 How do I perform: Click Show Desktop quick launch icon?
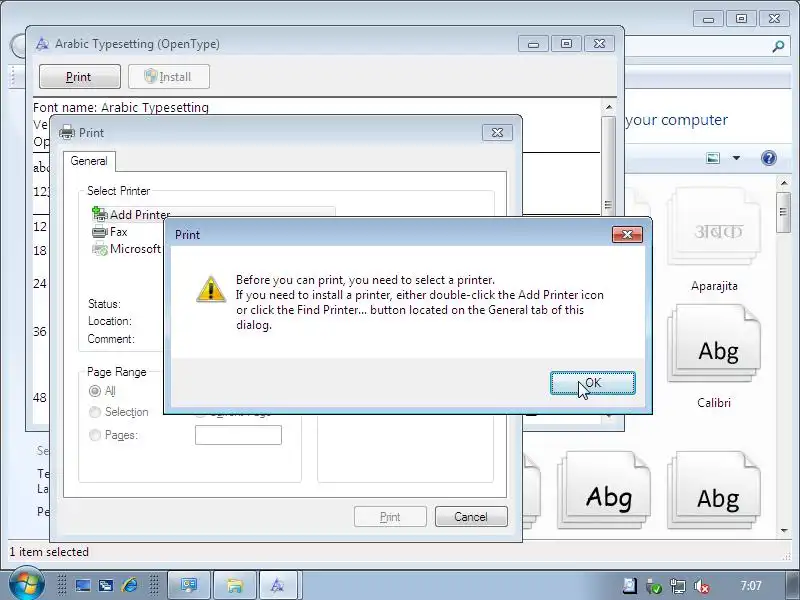83,585
